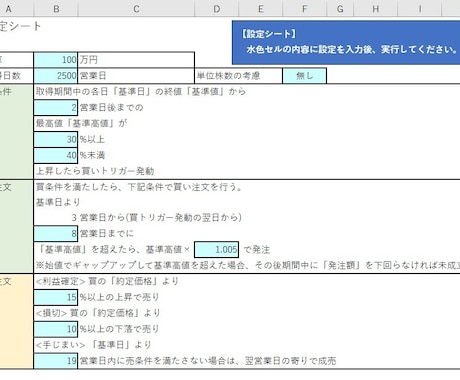Select column I header
Image resolution: width=460 pixels, height=380 pixels.
click(420, 9)
